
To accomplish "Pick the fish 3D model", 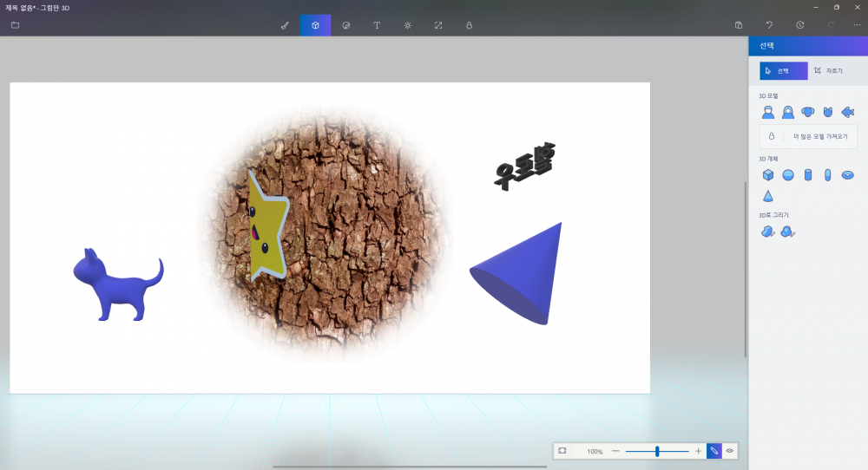I will coord(848,112).
